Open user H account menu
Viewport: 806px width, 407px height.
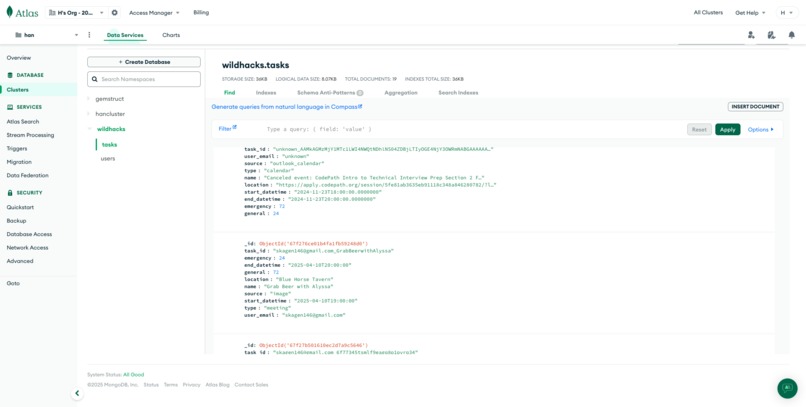point(786,12)
